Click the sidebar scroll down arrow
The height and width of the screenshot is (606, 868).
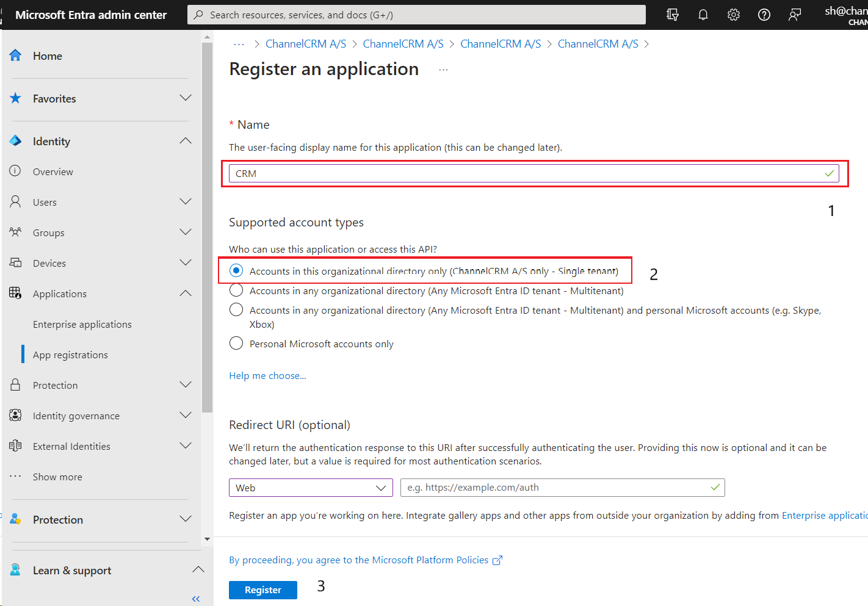tap(207, 539)
